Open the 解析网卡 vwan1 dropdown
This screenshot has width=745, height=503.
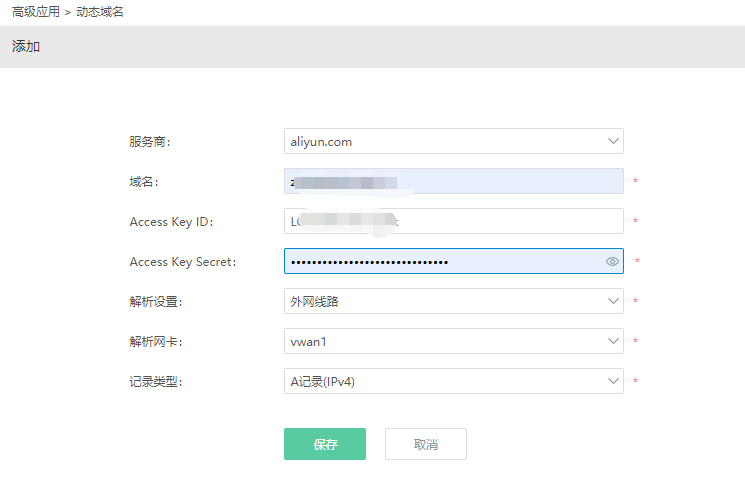[453, 342]
